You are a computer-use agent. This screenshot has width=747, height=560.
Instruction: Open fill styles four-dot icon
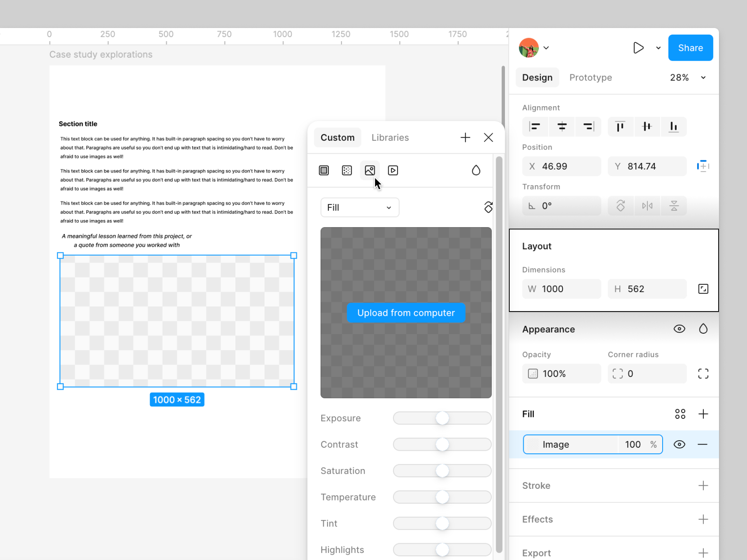tap(680, 414)
